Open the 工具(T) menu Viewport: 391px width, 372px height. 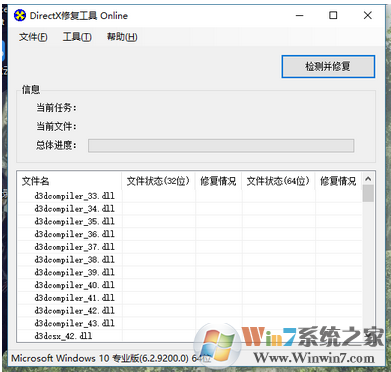pyautogui.click(x=77, y=37)
